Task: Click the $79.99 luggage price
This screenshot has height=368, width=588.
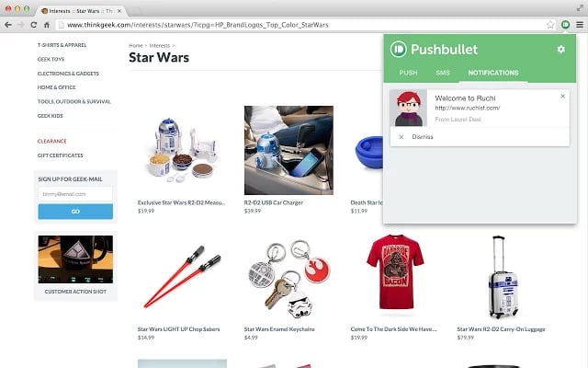Action: point(466,338)
